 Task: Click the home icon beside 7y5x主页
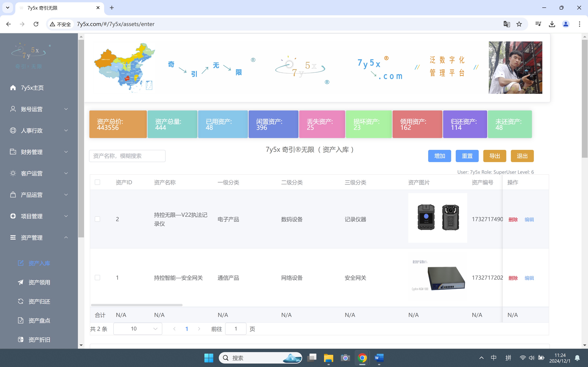click(x=13, y=88)
